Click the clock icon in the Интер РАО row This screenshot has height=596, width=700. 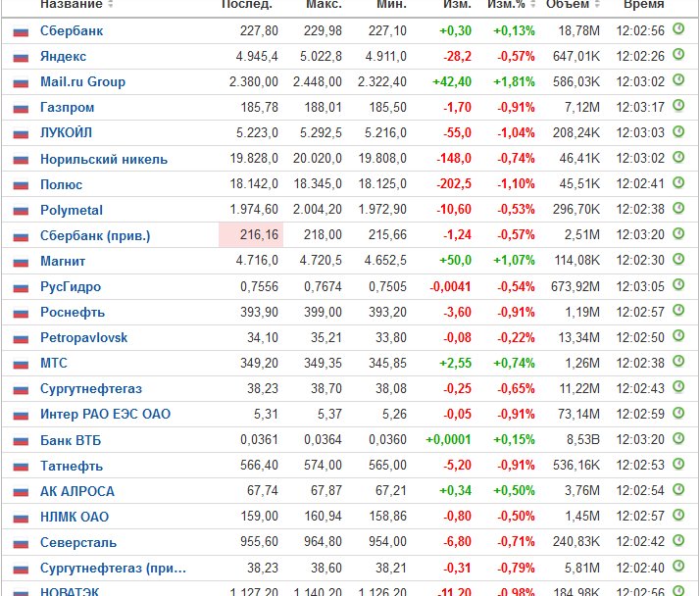[678, 413]
